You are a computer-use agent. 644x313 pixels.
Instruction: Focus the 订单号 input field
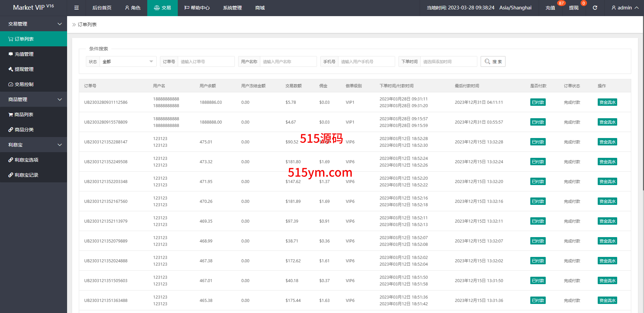point(206,61)
